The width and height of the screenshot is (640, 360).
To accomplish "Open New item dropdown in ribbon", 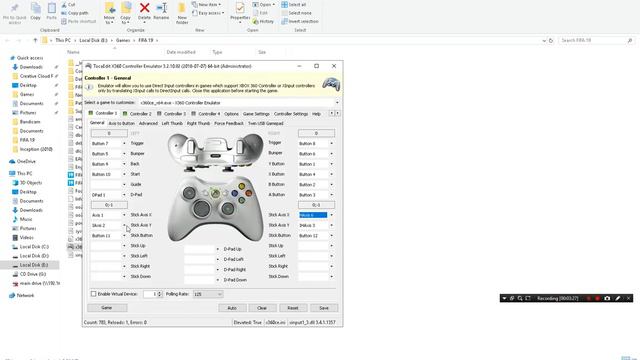I will coord(207,5).
